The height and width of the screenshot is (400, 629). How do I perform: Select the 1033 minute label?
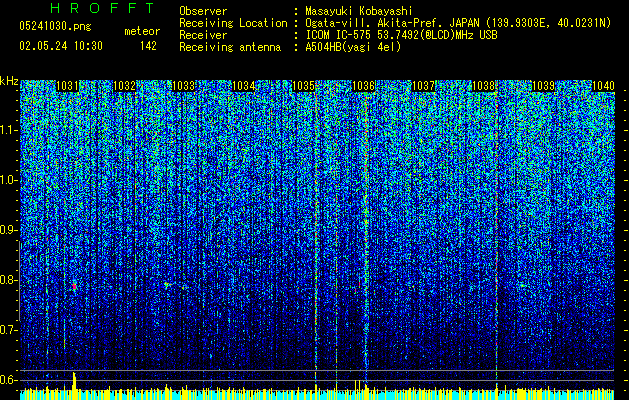183,86
